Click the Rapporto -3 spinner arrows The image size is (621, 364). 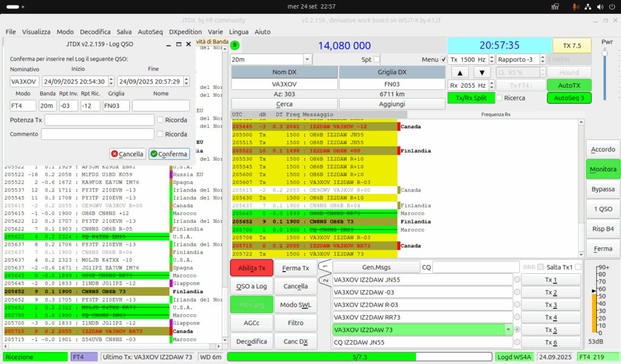(x=543, y=59)
